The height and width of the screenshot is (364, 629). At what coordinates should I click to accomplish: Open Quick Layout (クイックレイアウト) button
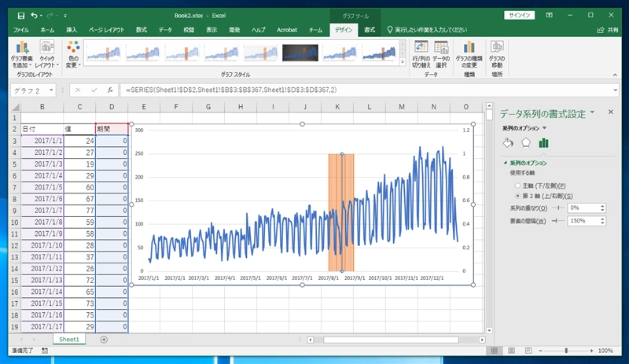click(47, 54)
